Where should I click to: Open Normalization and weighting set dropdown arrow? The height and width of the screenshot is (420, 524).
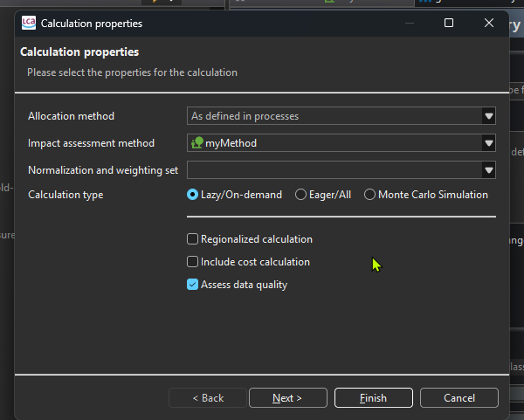click(x=488, y=170)
